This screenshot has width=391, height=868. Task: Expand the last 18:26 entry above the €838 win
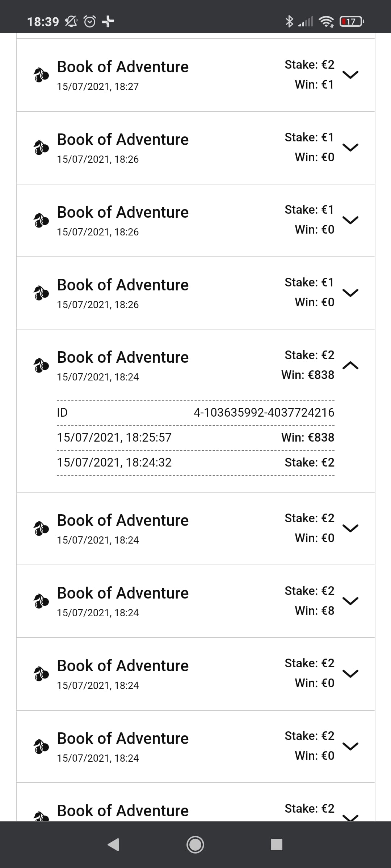350,293
